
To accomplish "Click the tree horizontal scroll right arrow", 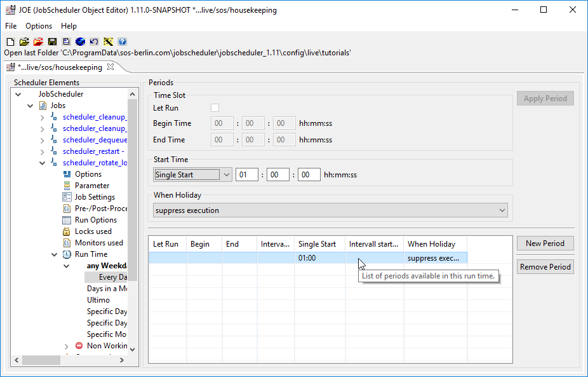I will [122, 360].
